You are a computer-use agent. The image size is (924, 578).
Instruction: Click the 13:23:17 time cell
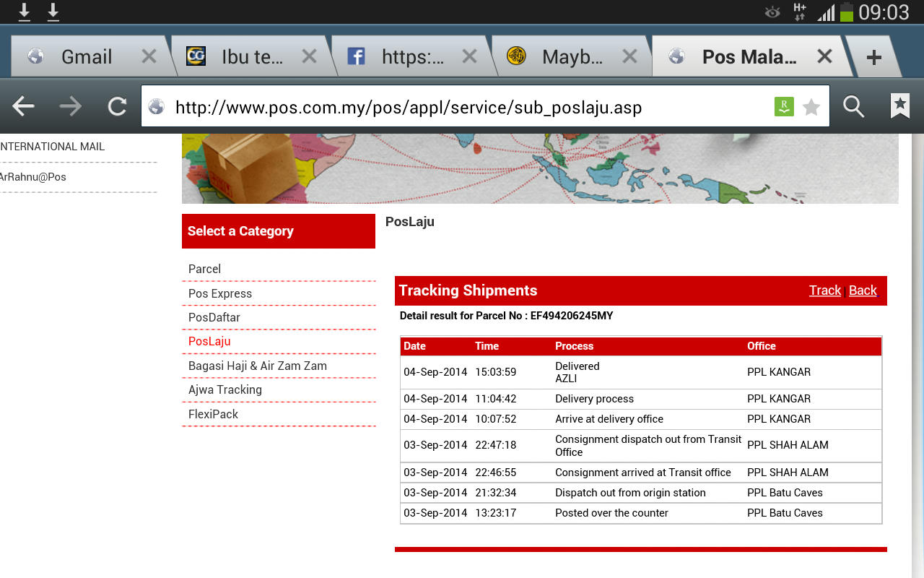pos(496,513)
